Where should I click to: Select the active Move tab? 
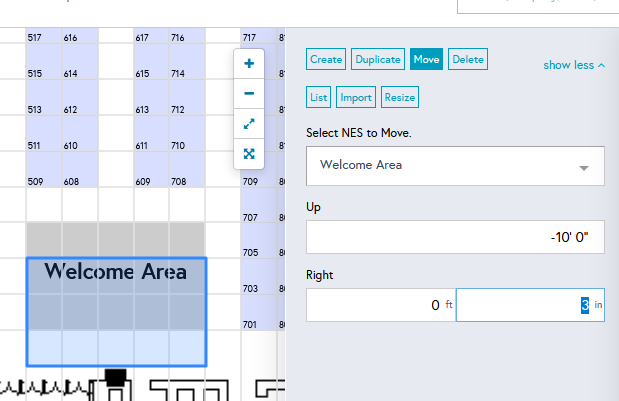tap(426, 60)
